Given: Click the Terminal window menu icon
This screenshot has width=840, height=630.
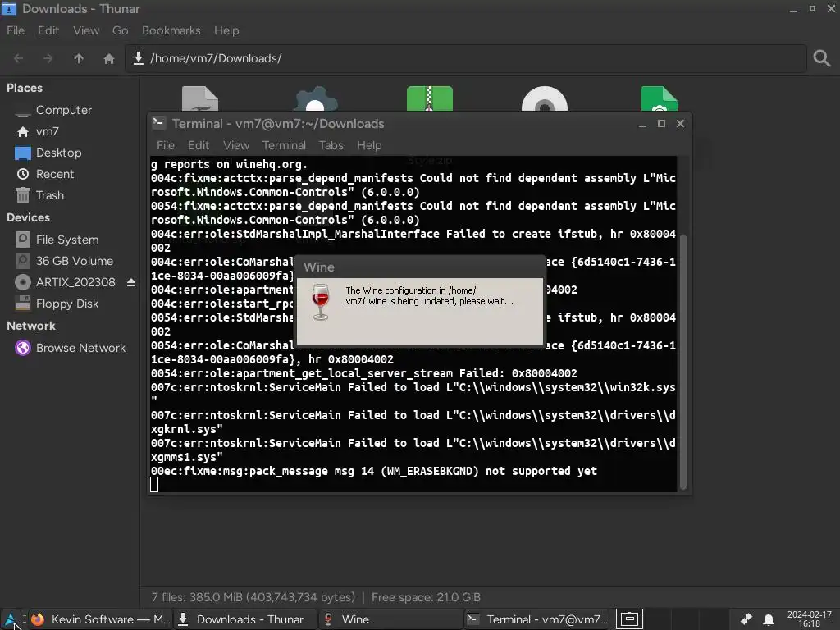Looking at the screenshot, I should click(x=158, y=123).
